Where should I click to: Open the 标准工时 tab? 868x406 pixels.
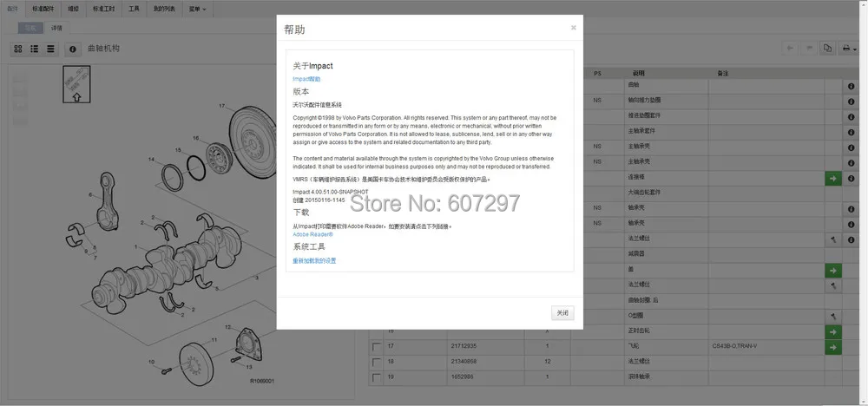point(104,9)
